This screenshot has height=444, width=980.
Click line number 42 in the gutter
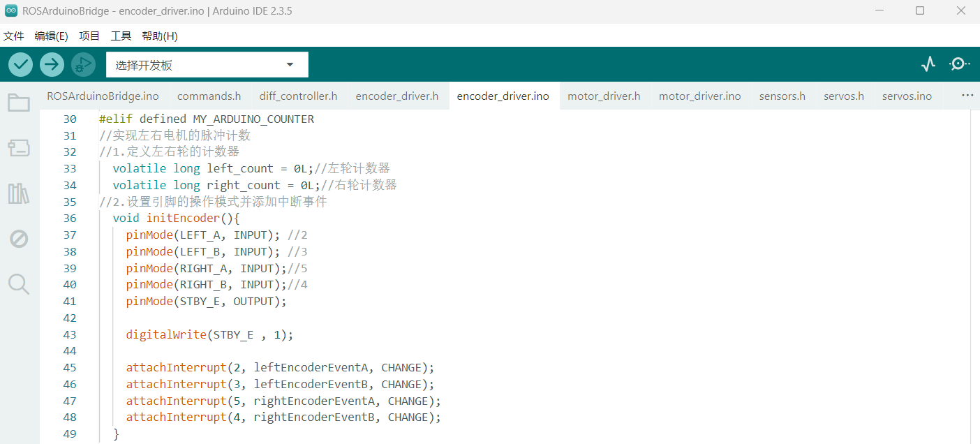point(69,318)
